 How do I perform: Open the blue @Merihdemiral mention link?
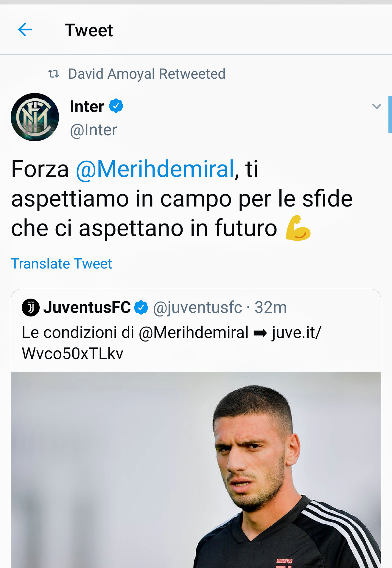155,169
